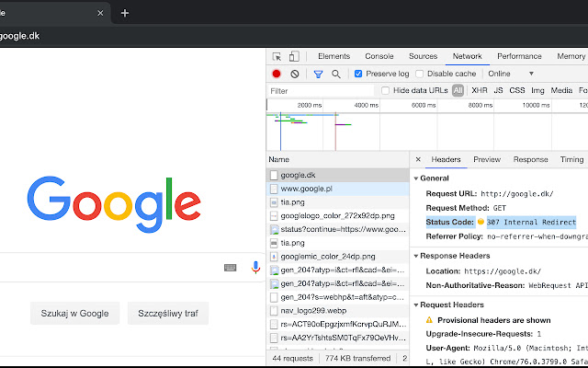Clear the network log
Image resolution: width=588 pixels, height=368 pixels.
[295, 74]
